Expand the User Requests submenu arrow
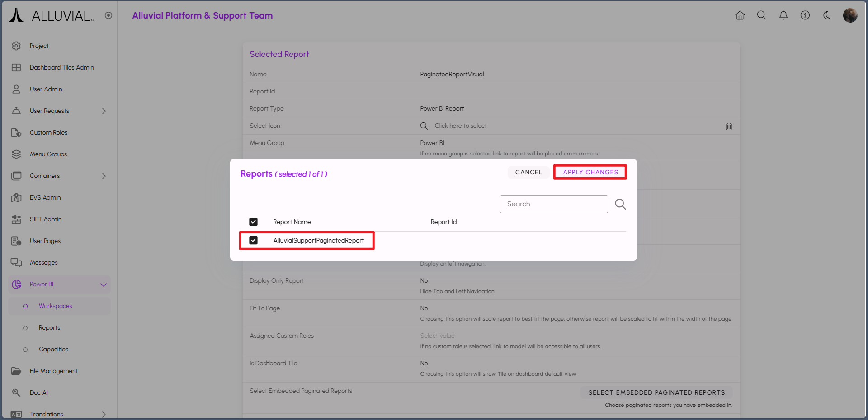 point(104,111)
